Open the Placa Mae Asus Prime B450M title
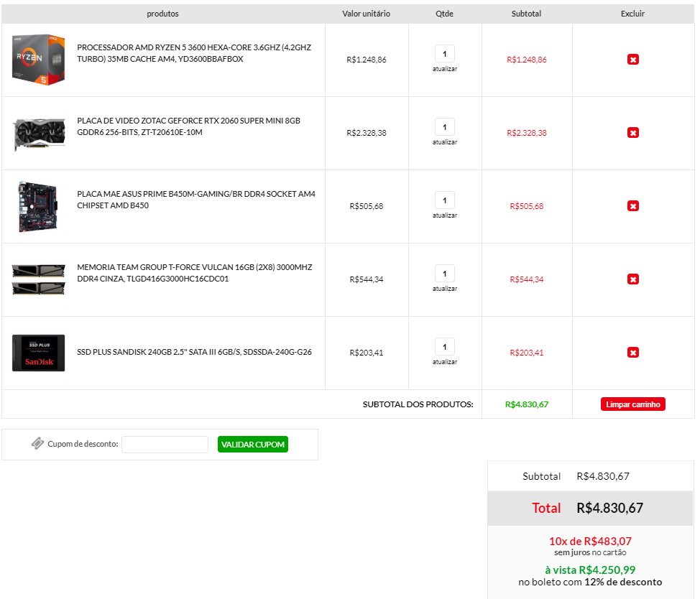700x599 pixels. [196, 200]
